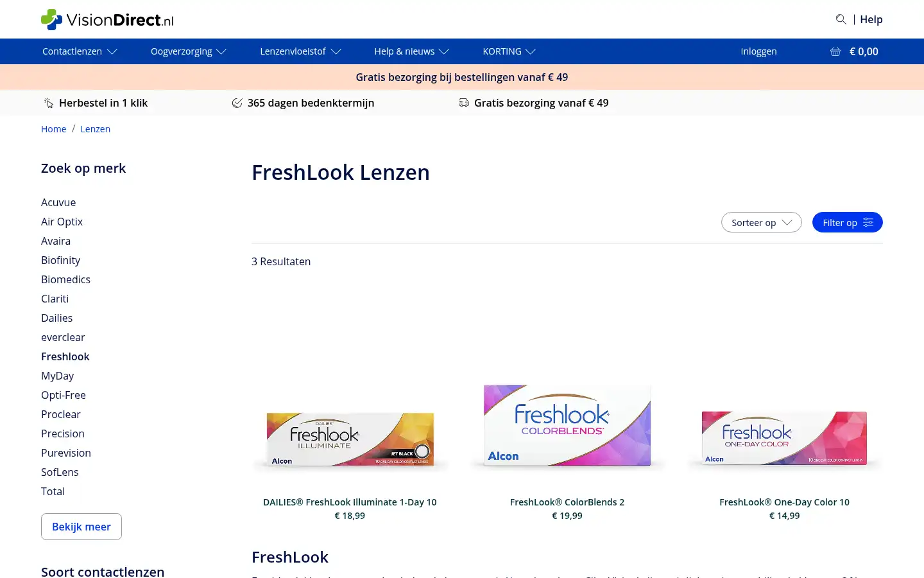Expand the Help & nieuws menu
Image resolution: width=924 pixels, height=578 pixels.
(411, 51)
